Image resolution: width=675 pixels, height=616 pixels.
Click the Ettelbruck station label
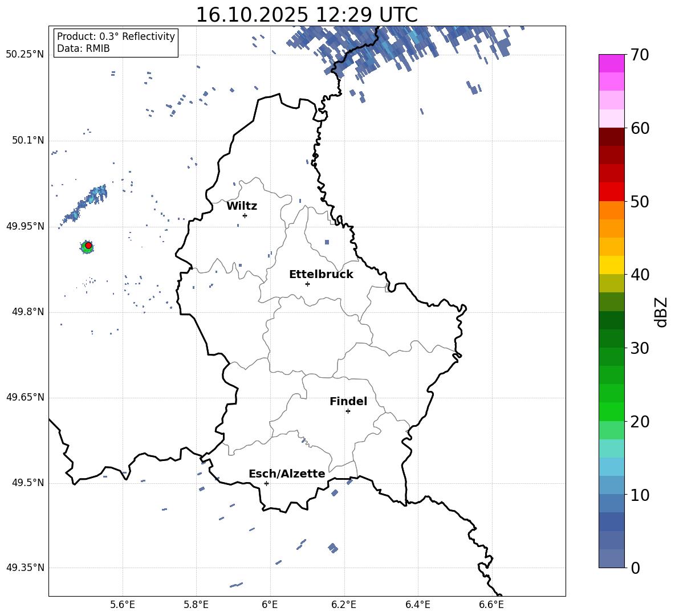click(321, 275)
